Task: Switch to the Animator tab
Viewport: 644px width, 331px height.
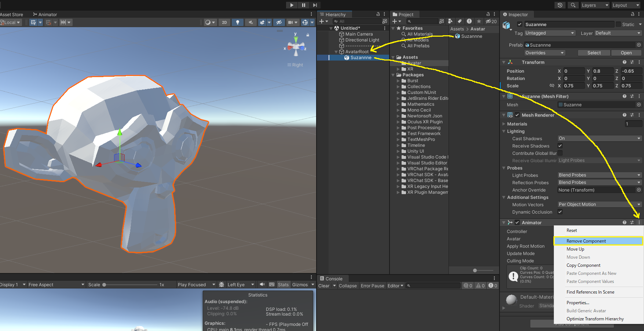Action: click(x=45, y=14)
